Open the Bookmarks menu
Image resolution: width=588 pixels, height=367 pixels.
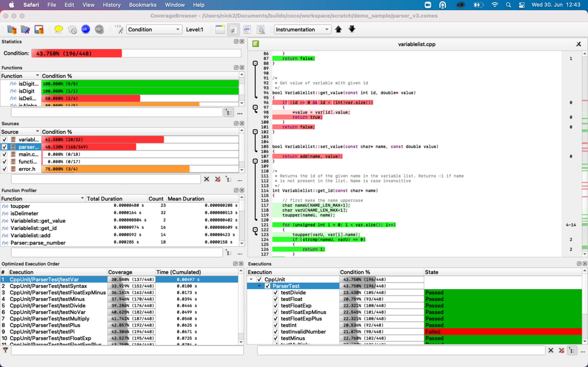[x=143, y=5]
